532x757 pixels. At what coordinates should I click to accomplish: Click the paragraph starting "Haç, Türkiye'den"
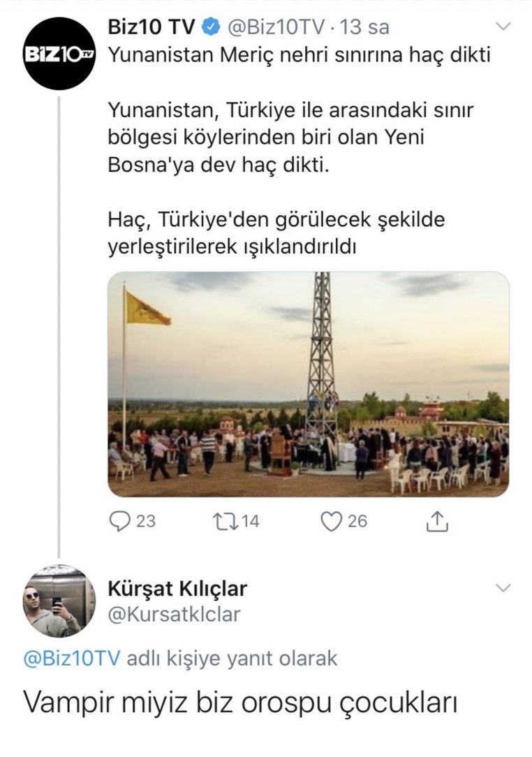click(x=276, y=234)
